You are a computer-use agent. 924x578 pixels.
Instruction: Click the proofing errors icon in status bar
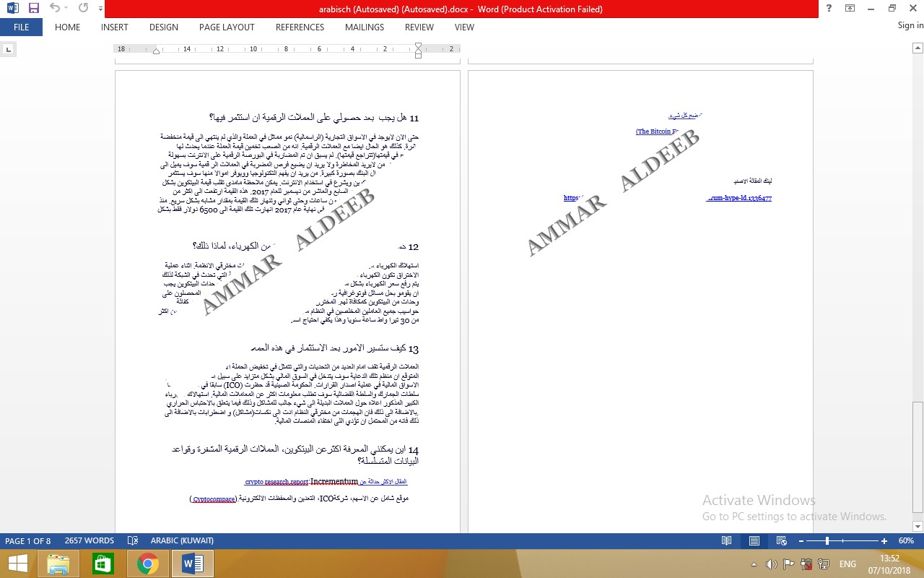(133, 541)
